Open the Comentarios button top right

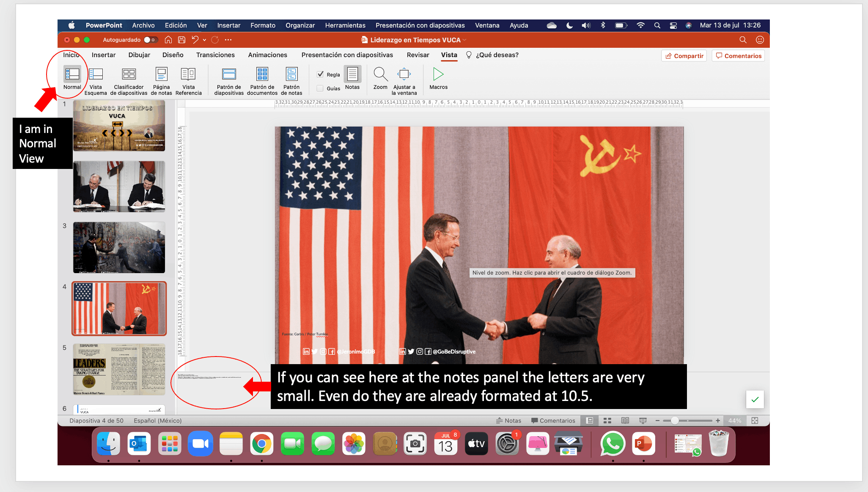click(738, 56)
